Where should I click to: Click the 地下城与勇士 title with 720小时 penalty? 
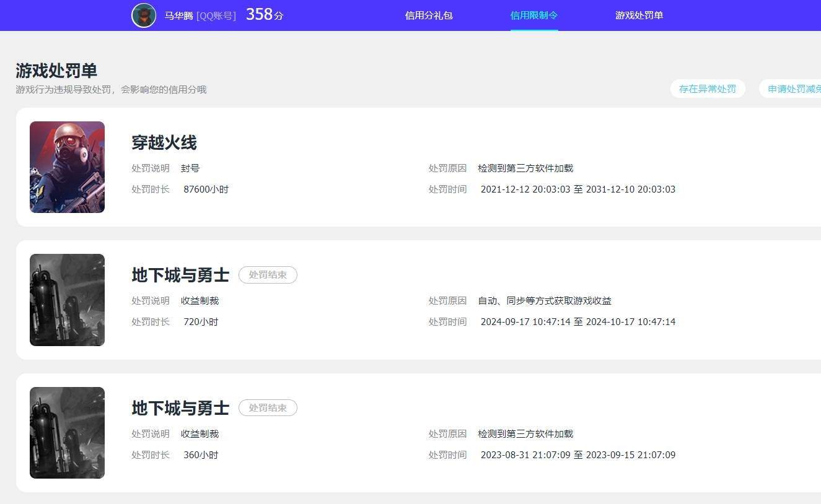(x=180, y=275)
